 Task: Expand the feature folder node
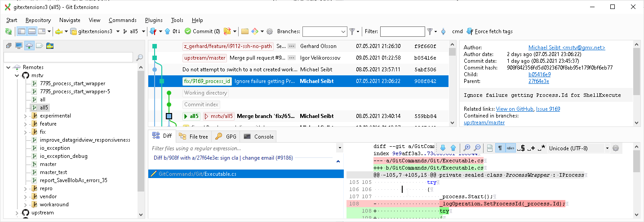[x=25, y=124]
